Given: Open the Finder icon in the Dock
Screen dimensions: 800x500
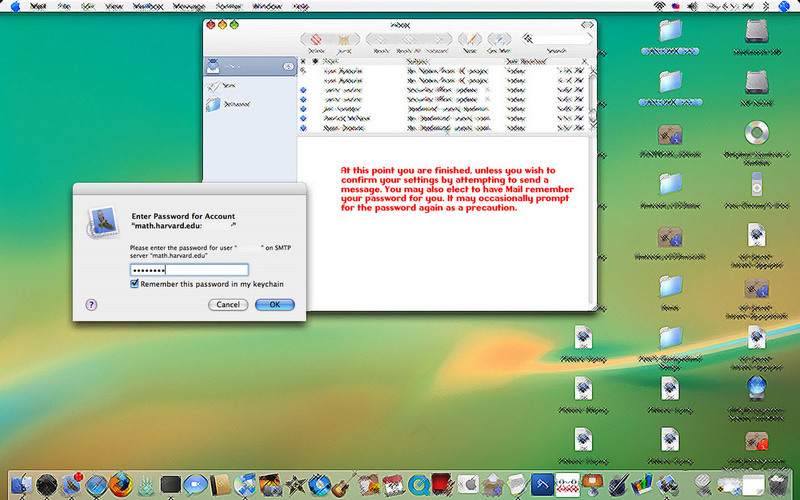Looking at the screenshot, I should coord(19,485).
